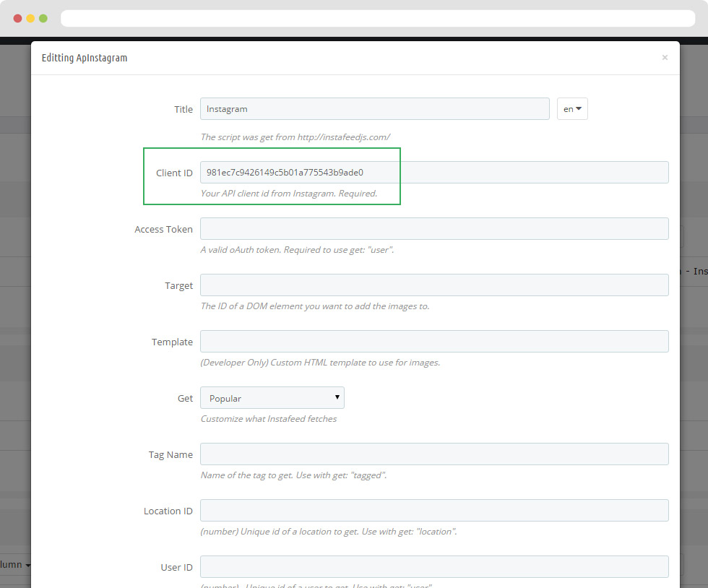The image size is (708, 588).
Task: Click the instafeedjs.com script note text
Action: (295, 137)
